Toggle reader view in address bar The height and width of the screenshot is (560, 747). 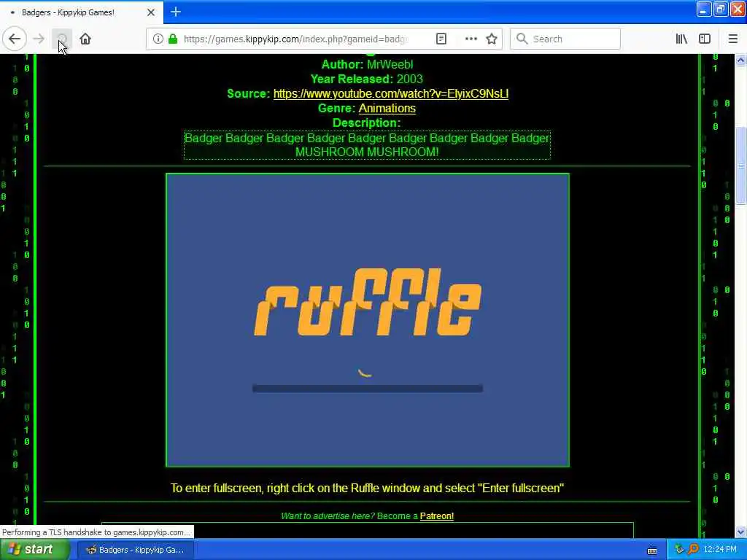pyautogui.click(x=441, y=39)
